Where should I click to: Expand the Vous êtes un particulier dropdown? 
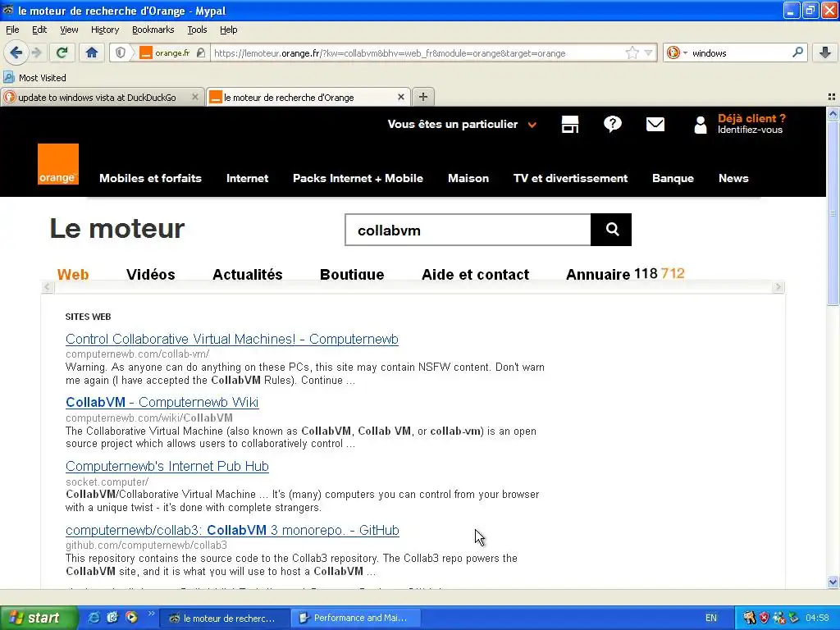point(462,125)
